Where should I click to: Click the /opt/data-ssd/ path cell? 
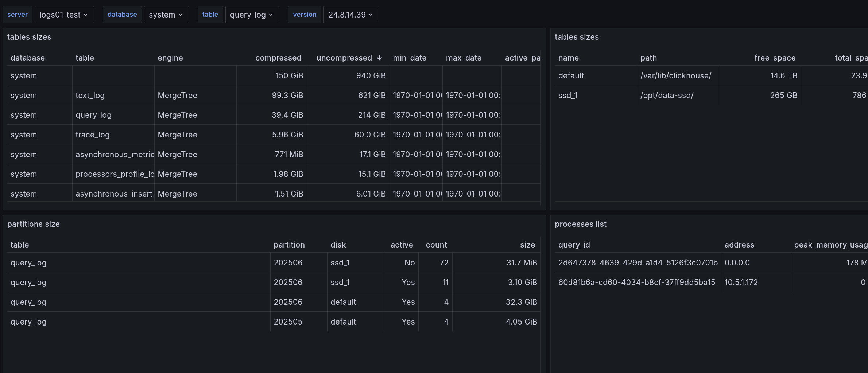667,96
